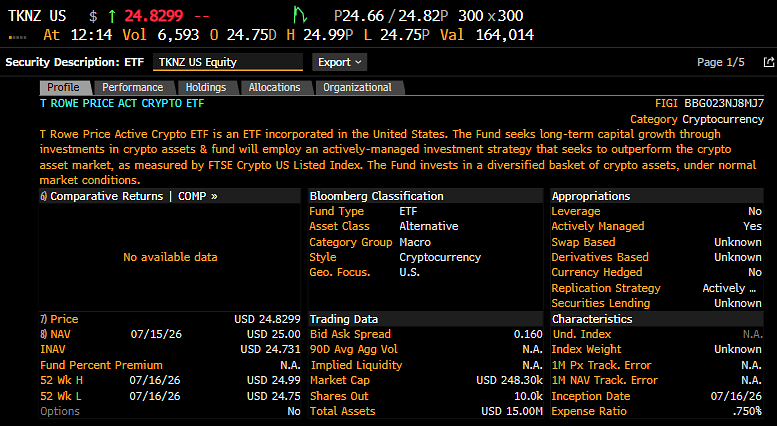
Task: Click the Style Cryptocurrency value
Action: click(x=440, y=257)
